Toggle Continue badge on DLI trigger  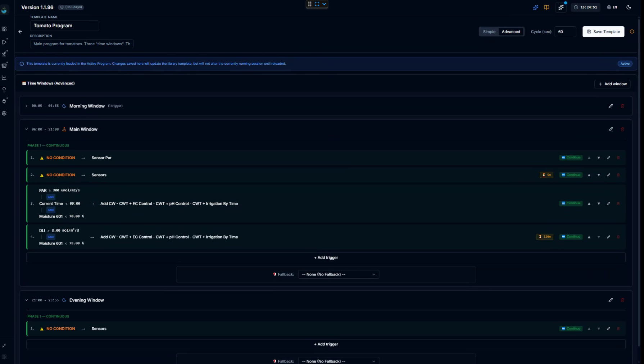point(571,237)
